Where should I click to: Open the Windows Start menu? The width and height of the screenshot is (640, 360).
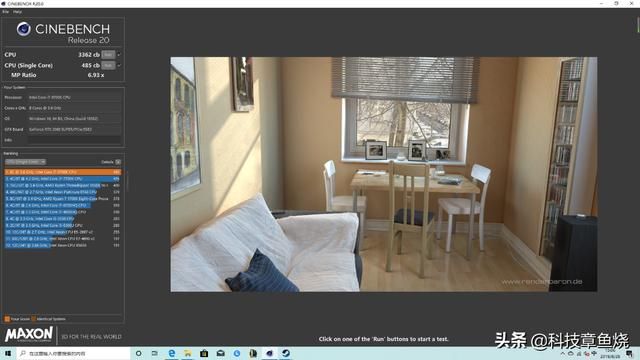click(8, 353)
